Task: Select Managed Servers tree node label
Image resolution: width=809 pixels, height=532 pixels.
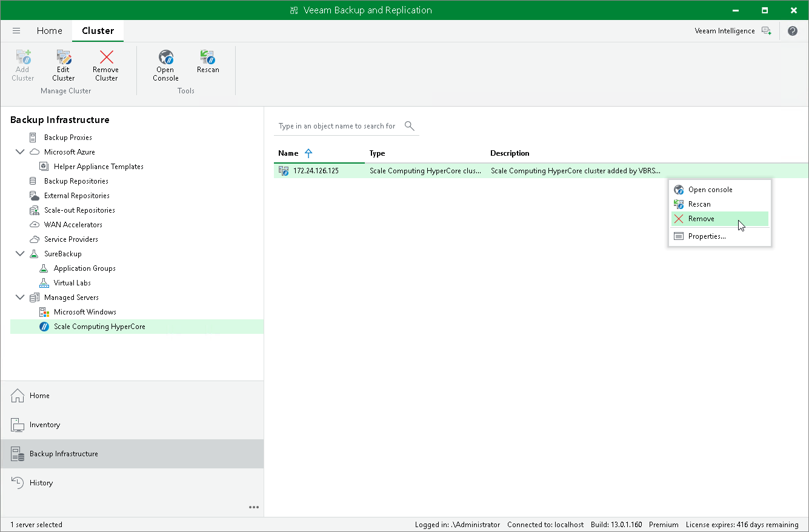Action: tap(72, 298)
